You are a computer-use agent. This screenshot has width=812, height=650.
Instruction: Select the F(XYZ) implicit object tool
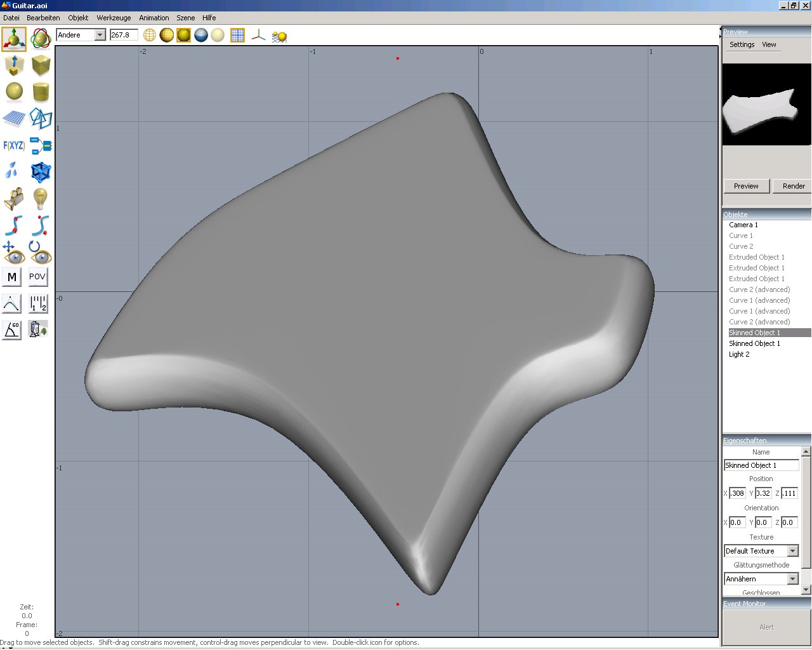point(14,145)
